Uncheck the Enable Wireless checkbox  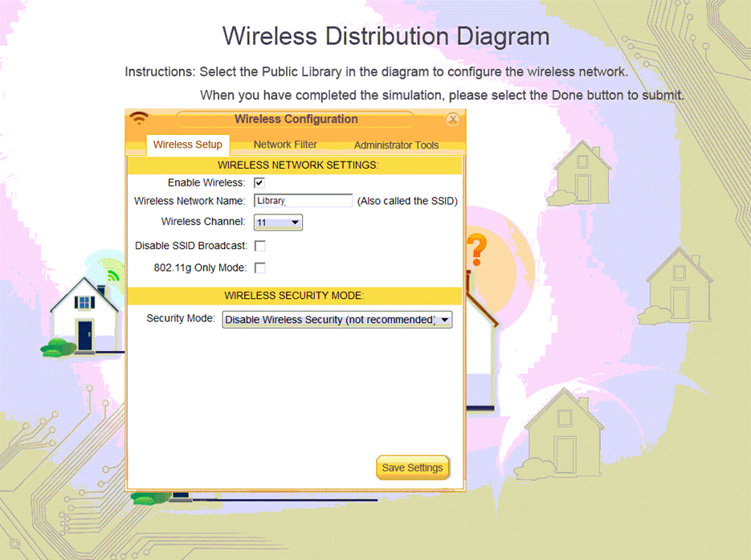(x=259, y=183)
